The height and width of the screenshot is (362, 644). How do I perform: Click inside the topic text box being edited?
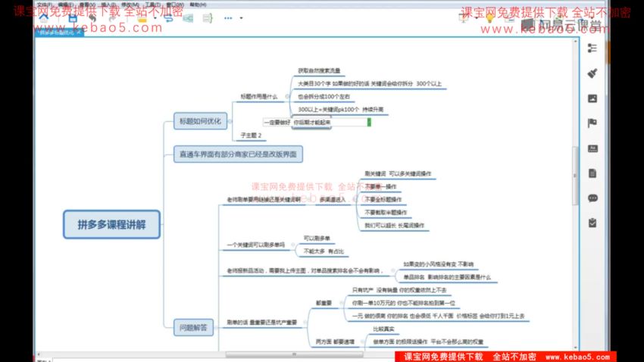316,123
